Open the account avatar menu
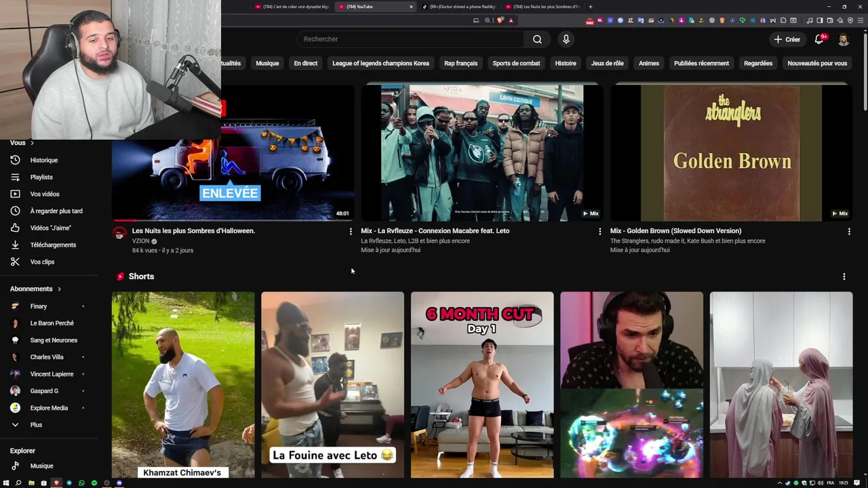Image resolution: width=868 pixels, height=488 pixels. click(x=844, y=39)
